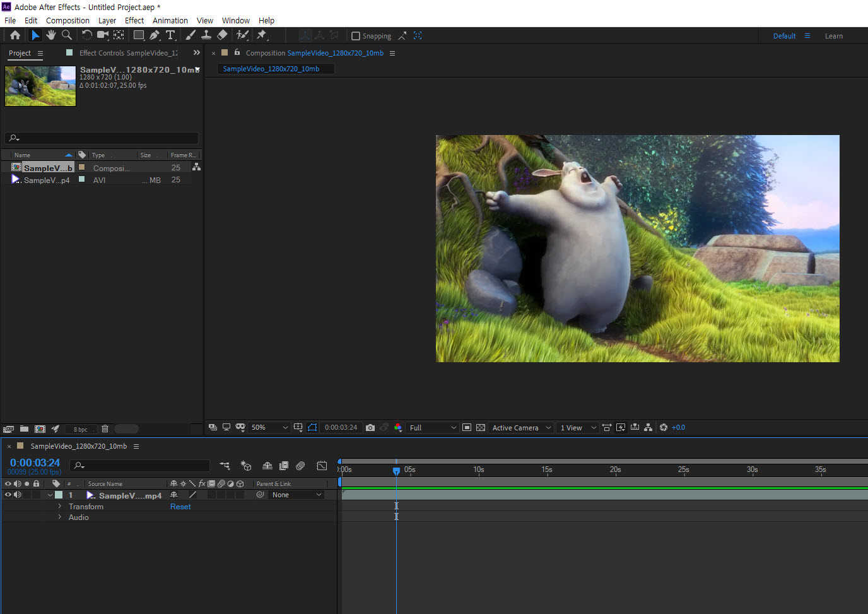The height and width of the screenshot is (614, 868).
Task: Click the new composition icon in the Project panel
Action: coord(40,429)
